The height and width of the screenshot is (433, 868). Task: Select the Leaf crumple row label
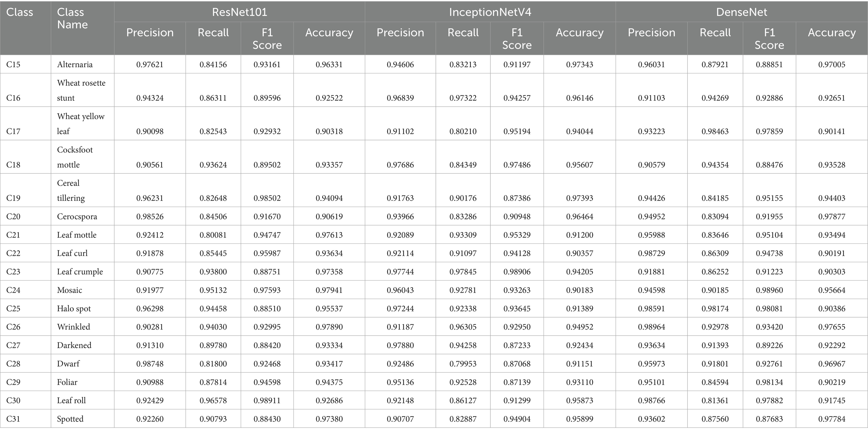click(x=80, y=272)
